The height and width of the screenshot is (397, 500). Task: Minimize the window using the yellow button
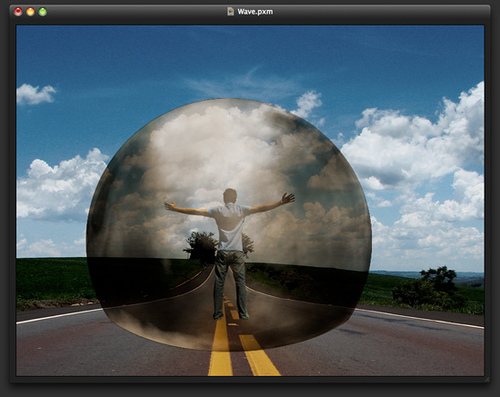click(30, 12)
